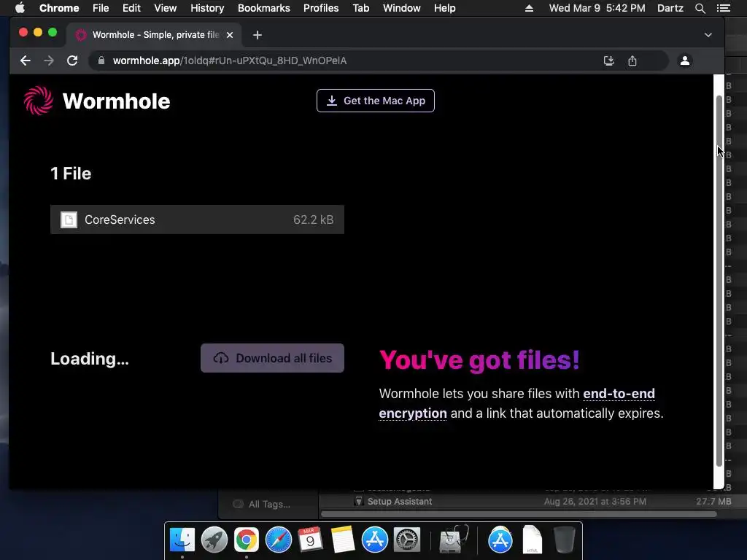Viewport: 747px width, 560px height.
Task: Click Get the Mac App button
Action: click(376, 101)
